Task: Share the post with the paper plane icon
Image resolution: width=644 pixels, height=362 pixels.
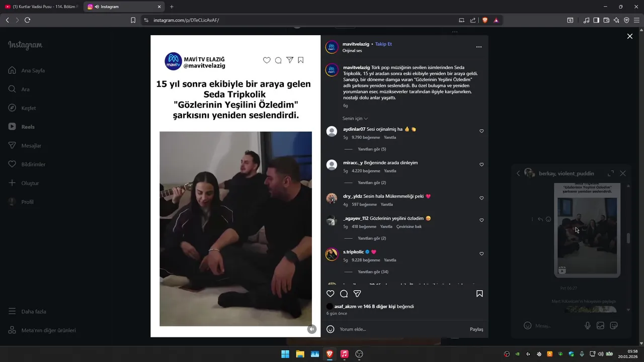Action: [357, 294]
